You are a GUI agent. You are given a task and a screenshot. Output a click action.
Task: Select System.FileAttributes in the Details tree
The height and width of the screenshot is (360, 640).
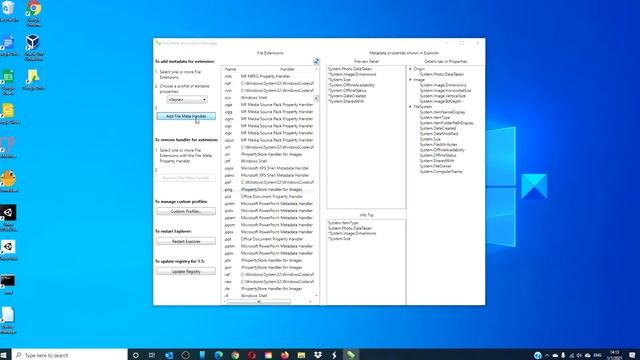[438, 144]
